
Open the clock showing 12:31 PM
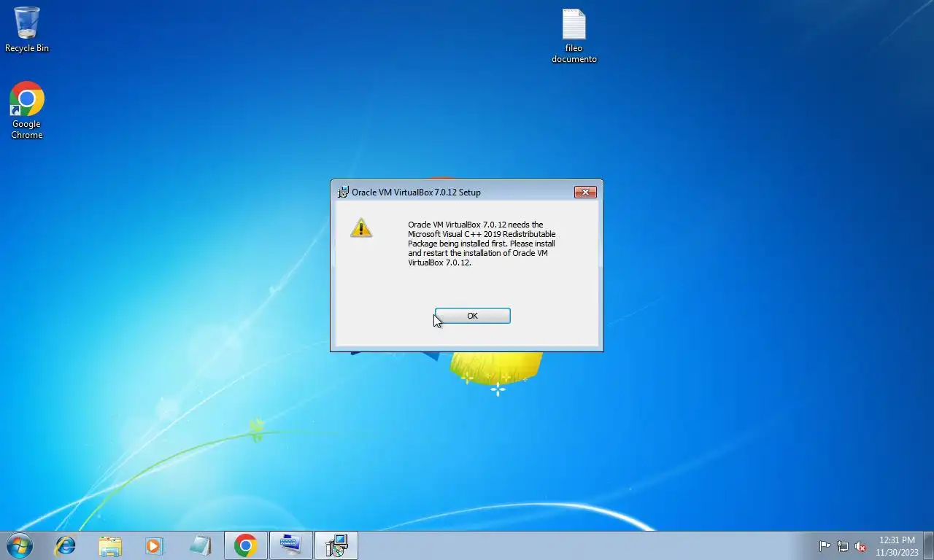tap(897, 546)
